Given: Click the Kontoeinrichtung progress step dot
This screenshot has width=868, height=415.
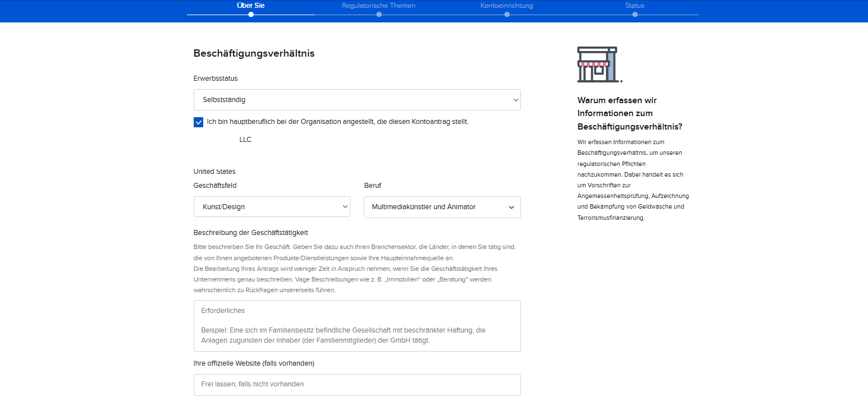Looking at the screenshot, I should click(x=507, y=15).
